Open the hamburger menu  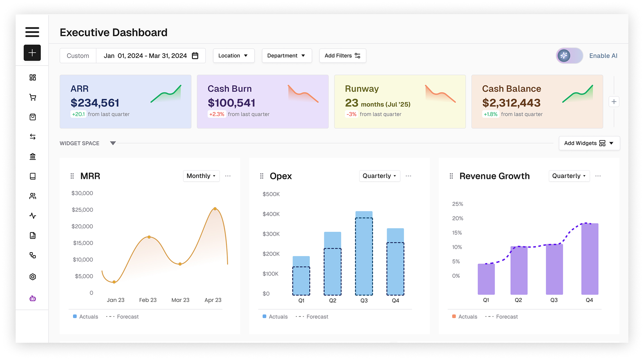pyautogui.click(x=32, y=32)
